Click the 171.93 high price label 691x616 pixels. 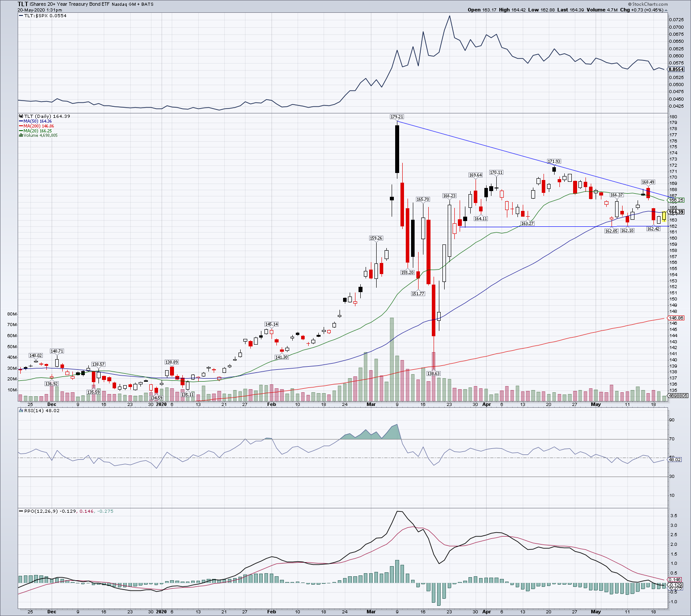tap(554, 162)
